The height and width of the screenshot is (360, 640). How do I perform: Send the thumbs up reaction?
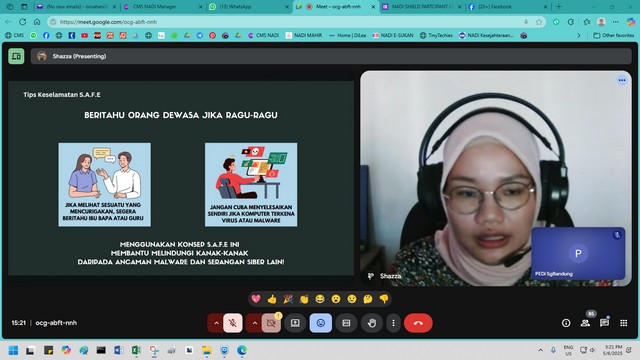pos(272,299)
